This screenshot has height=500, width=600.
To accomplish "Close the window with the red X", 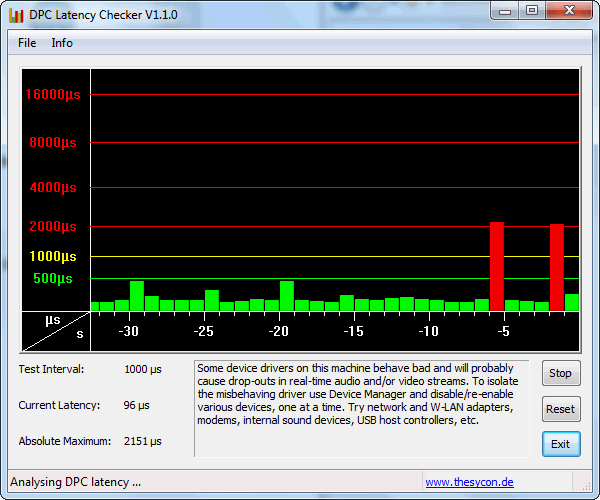I will click(568, 11).
